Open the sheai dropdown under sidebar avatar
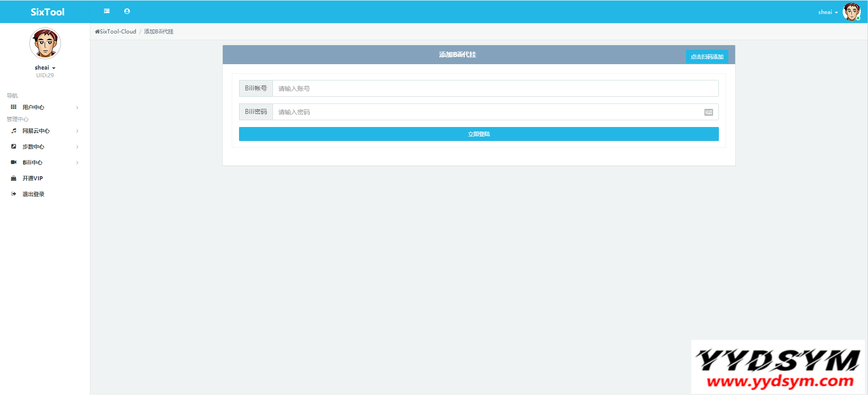The image size is (868, 395). pos(45,68)
